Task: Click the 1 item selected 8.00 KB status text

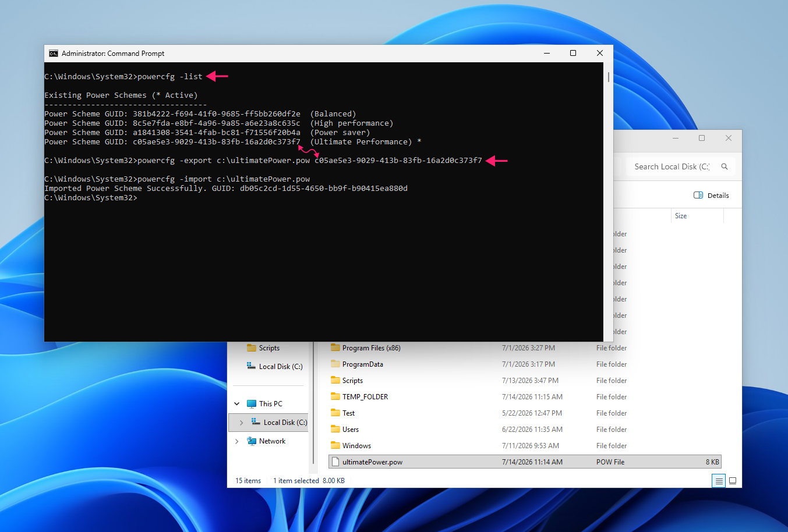Action: (x=309, y=481)
